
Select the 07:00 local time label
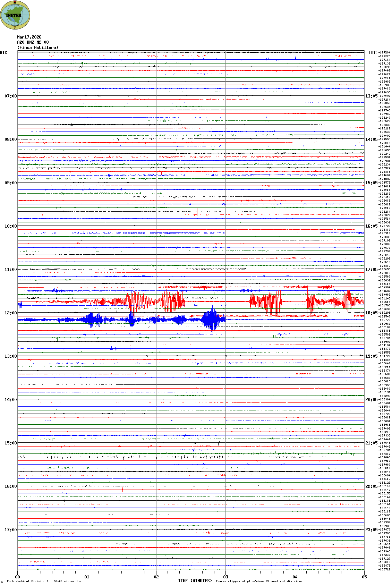click(x=10, y=96)
